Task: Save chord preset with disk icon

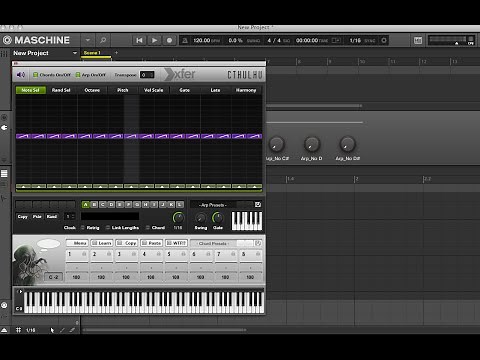Action: pyautogui.click(x=258, y=244)
